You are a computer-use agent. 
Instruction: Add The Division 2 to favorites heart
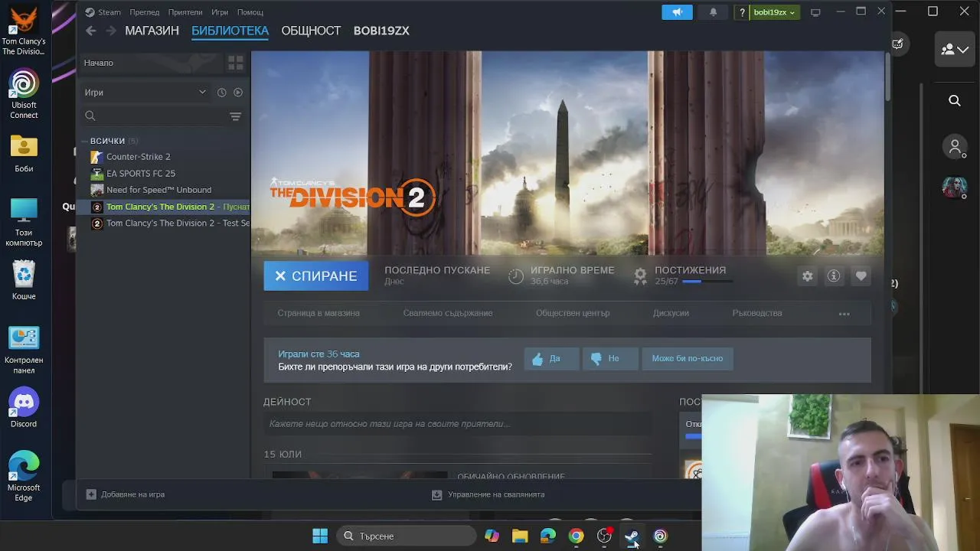point(861,276)
